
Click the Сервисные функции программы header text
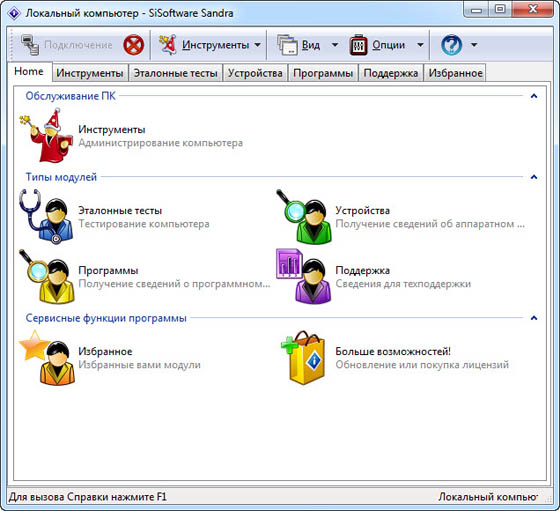coord(106,318)
